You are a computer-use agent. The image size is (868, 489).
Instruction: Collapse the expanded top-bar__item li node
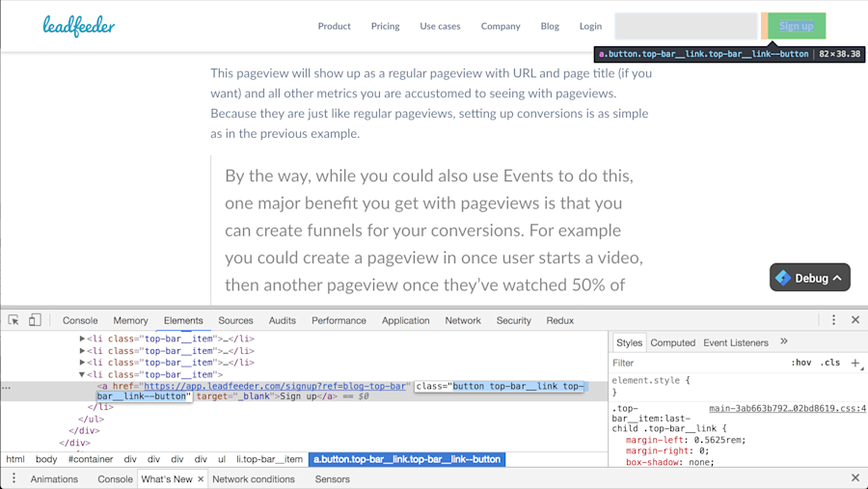82,374
